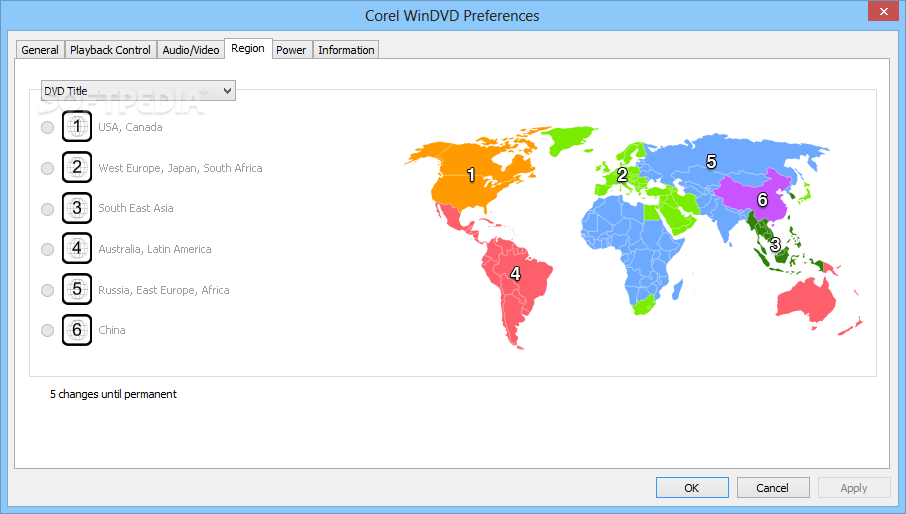Click the region 5 globe icon
The width and height of the screenshot is (906, 514).
pos(77,289)
